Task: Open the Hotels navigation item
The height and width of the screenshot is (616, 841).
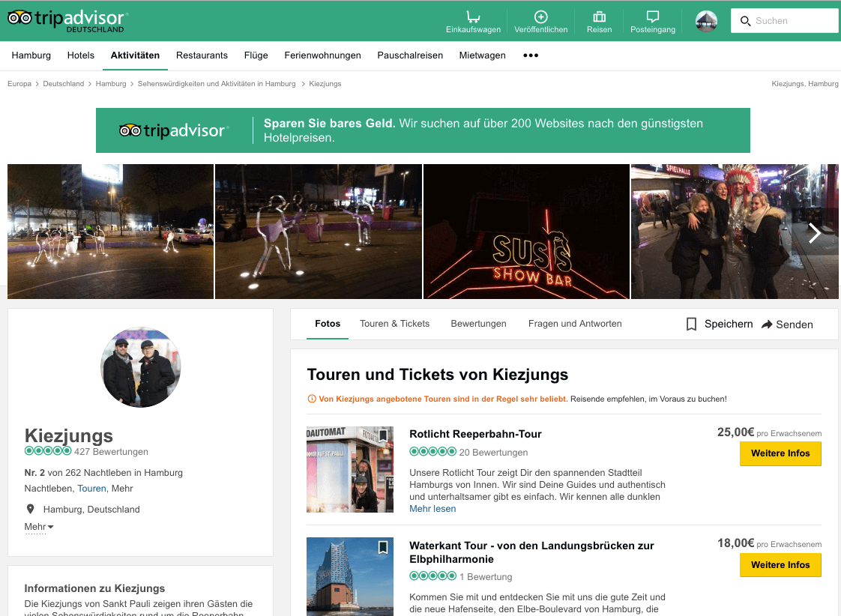Action: 80,55
